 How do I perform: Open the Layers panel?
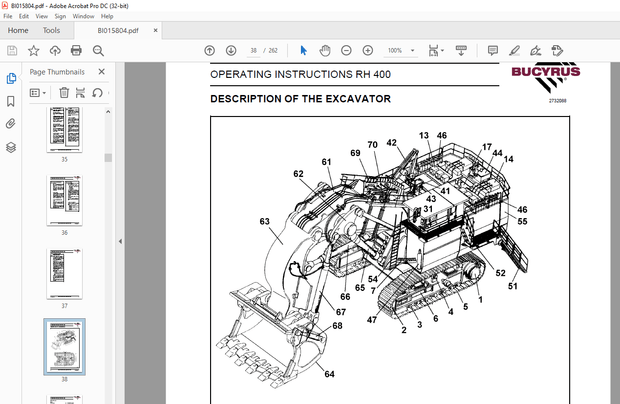coord(11,147)
